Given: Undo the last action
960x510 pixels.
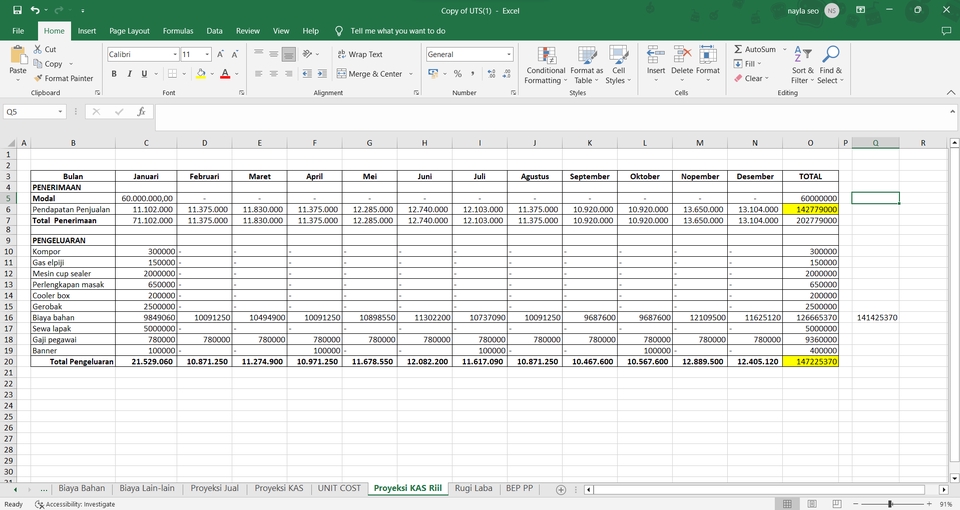Looking at the screenshot, I should [x=35, y=10].
